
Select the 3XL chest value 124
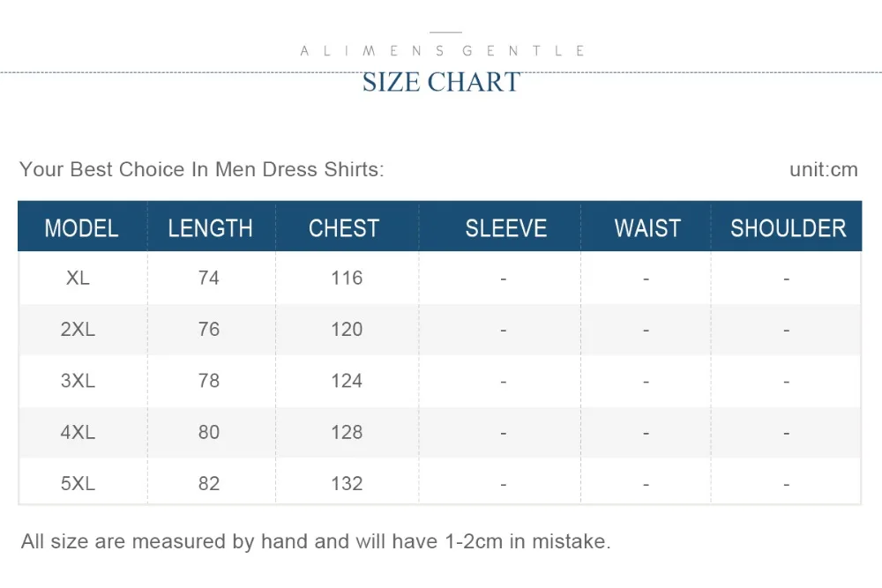pos(347,381)
